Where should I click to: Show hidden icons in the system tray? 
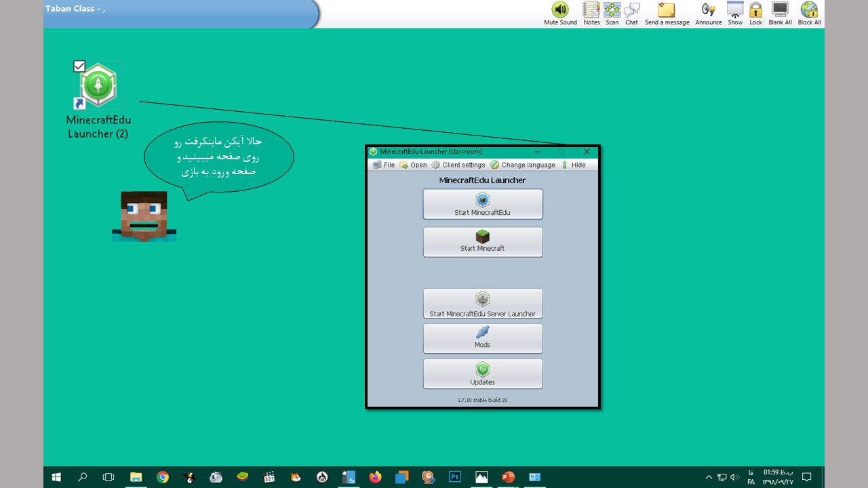(709, 477)
